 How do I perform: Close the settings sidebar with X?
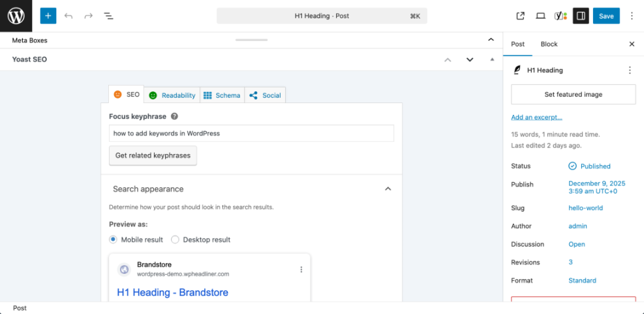click(632, 44)
